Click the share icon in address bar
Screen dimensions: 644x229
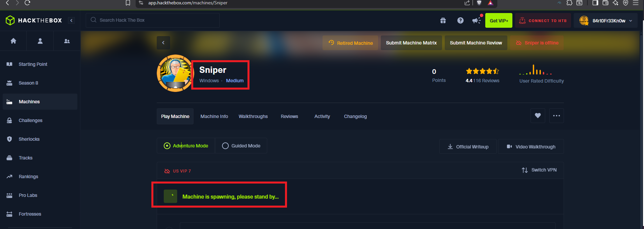(467, 3)
